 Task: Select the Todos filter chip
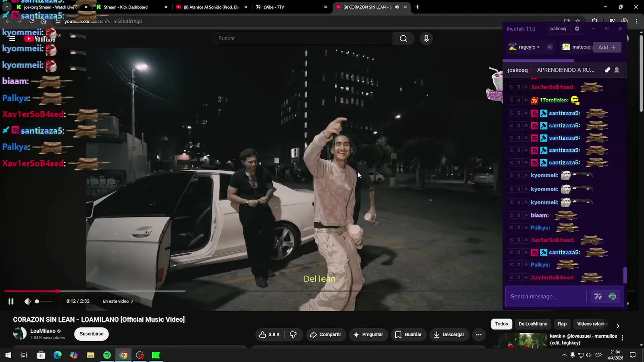pos(502,324)
